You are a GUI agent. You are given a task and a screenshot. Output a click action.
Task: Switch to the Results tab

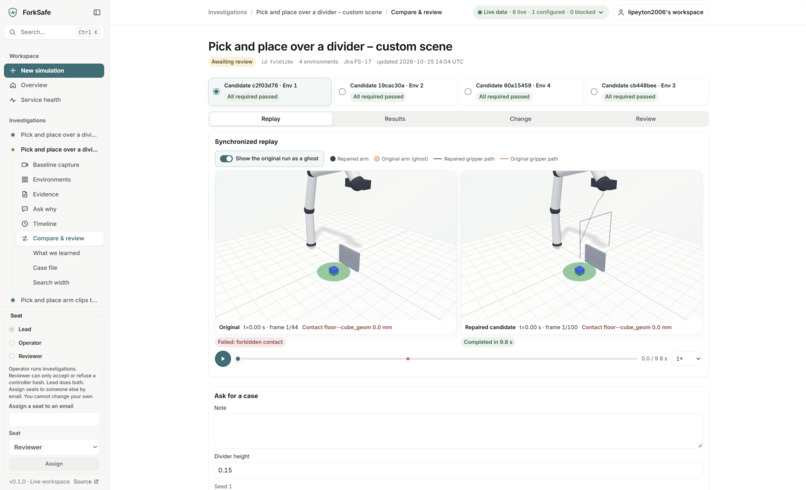pos(395,119)
